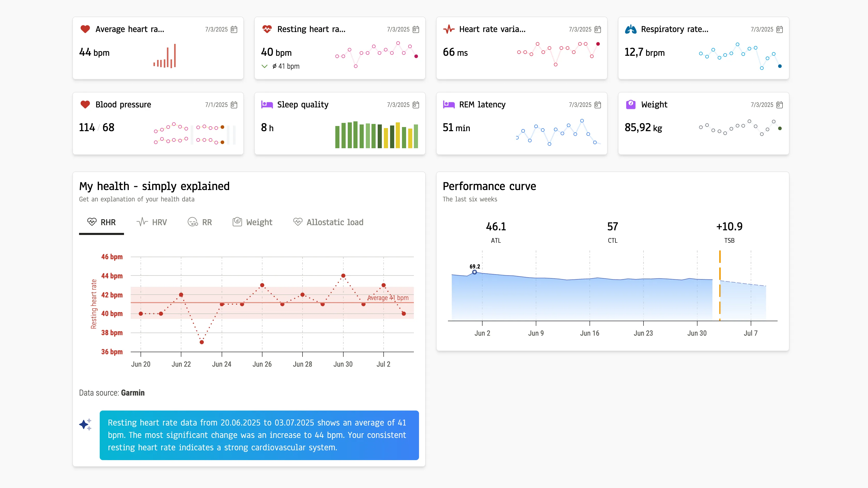The width and height of the screenshot is (868, 488).
Task: Switch to the HRV tab
Action: coord(152,222)
